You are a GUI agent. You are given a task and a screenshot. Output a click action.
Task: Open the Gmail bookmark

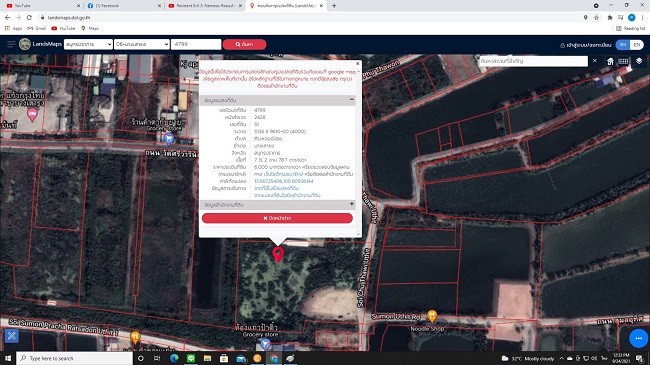[x=36, y=28]
